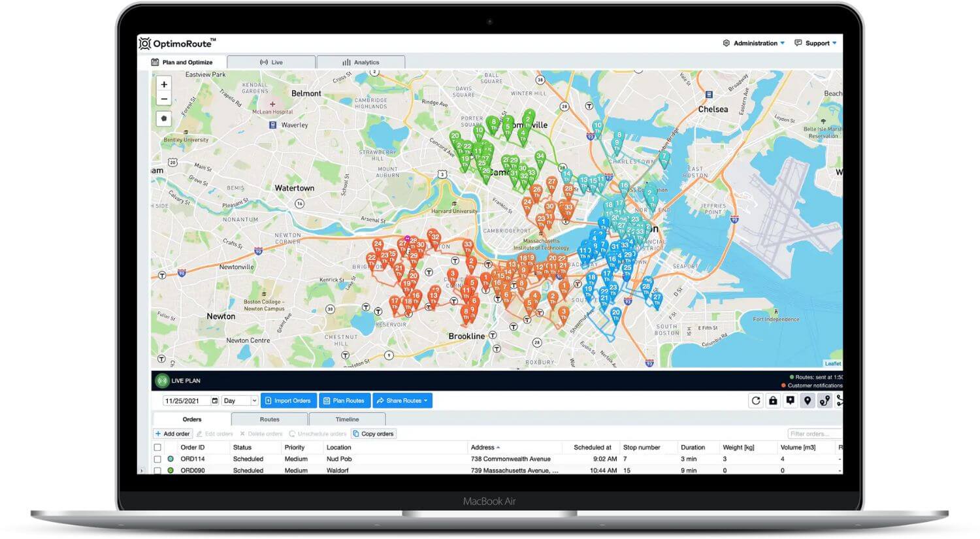Open the Day view dropdown

coord(239,400)
